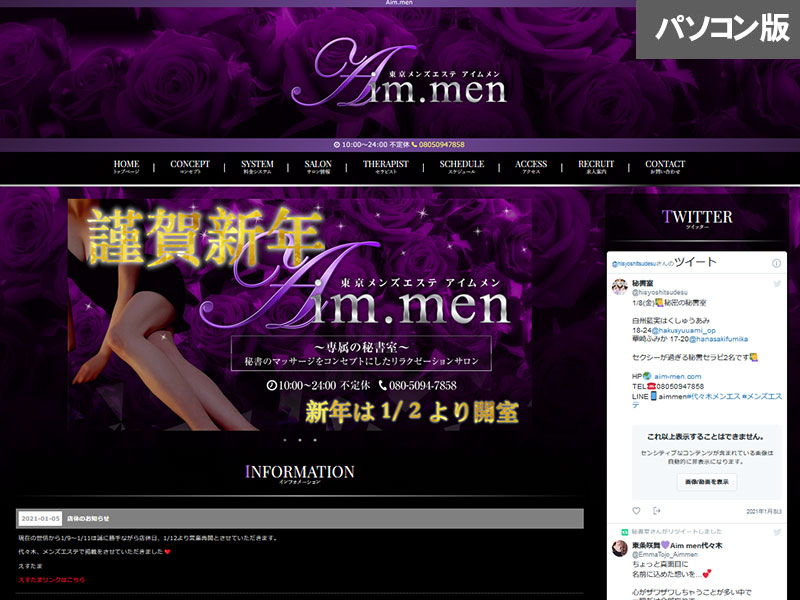This screenshot has width=800, height=600.
Task: Select the third carousel dot indicator
Action: point(314,440)
